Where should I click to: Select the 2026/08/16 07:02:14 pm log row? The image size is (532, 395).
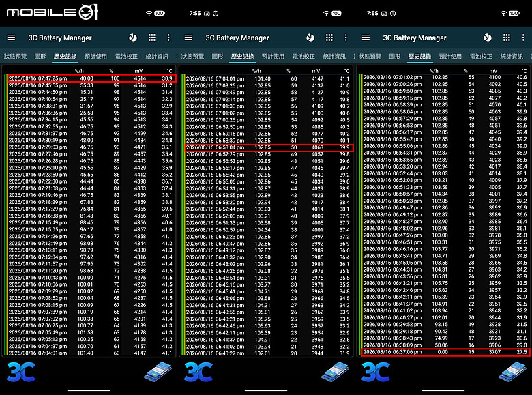pyautogui.click(x=268, y=100)
